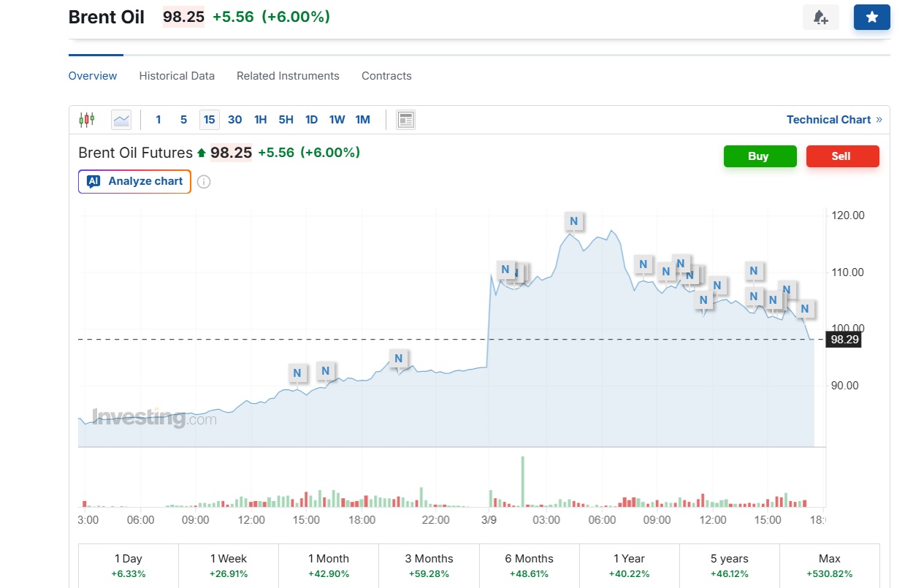Switch to candlestick chart type
This screenshot has height=588, width=913.
point(87,120)
